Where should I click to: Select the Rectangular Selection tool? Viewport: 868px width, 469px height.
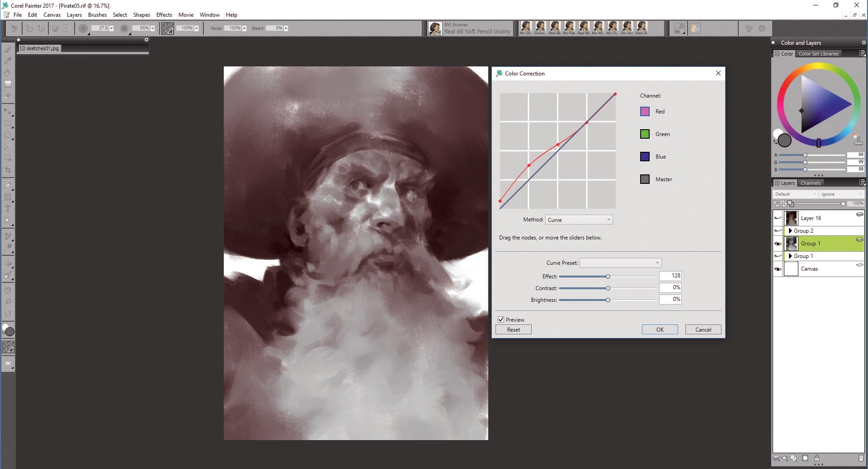tap(8, 123)
